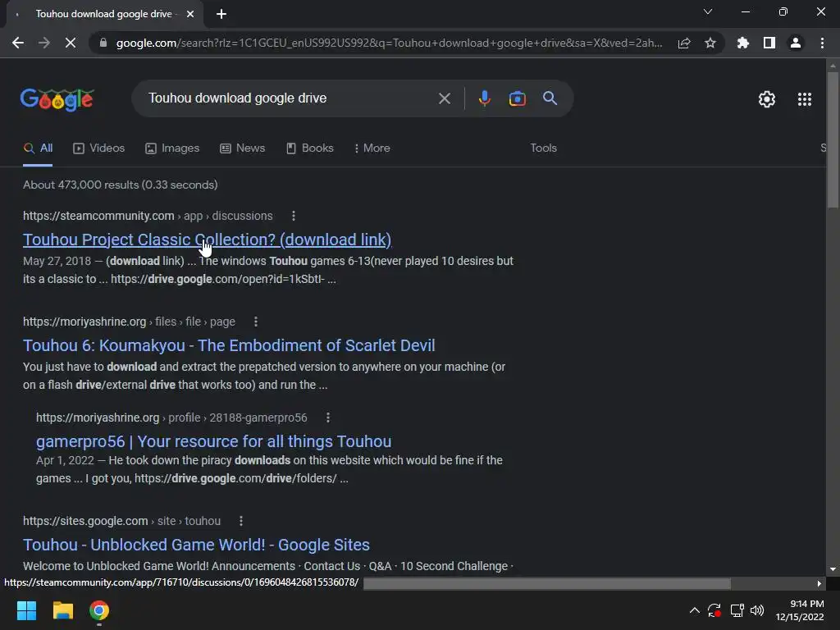The width and height of the screenshot is (840, 630).
Task: Open Chrome side panel
Action: click(769, 43)
